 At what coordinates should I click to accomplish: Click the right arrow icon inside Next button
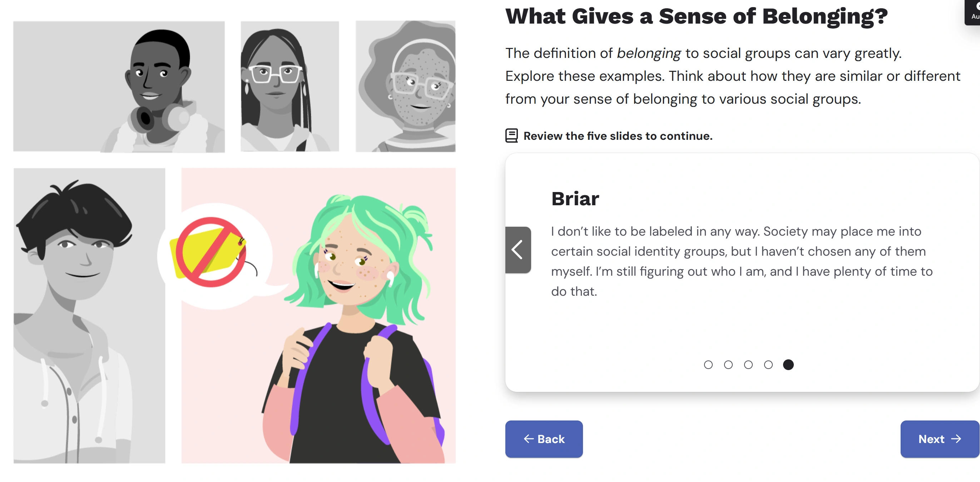pos(956,439)
